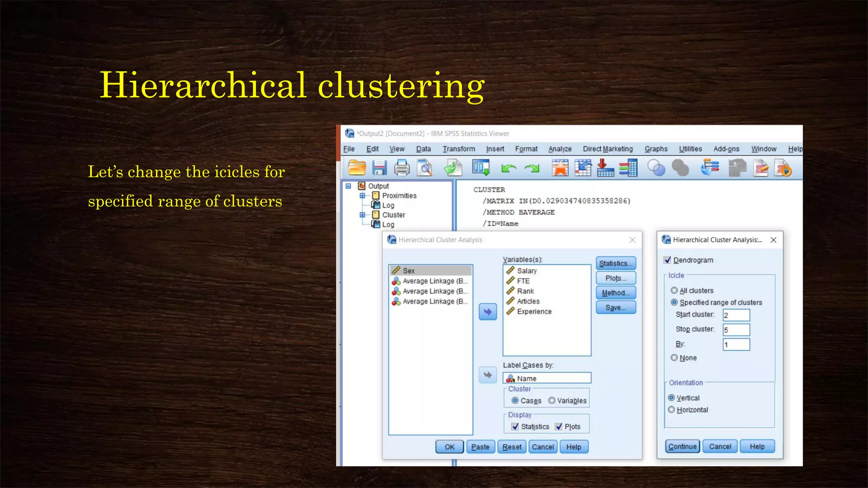
Task: Select Variables cluster radio button
Action: (552, 400)
